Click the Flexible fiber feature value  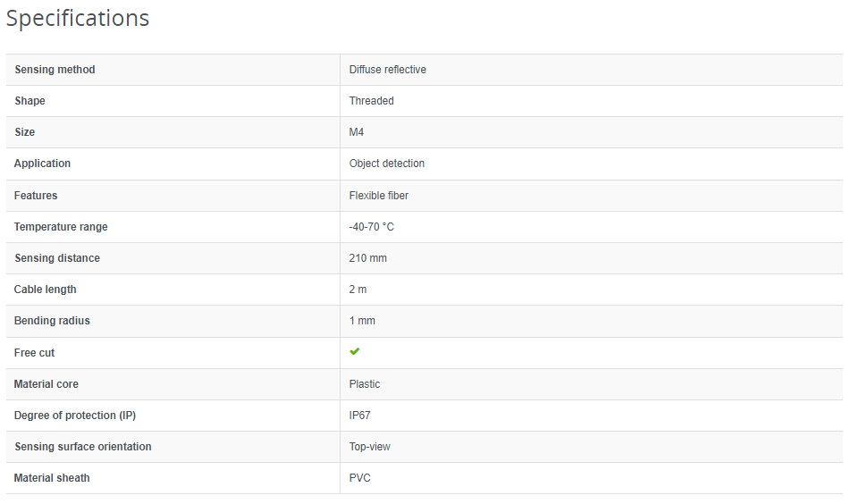point(378,196)
